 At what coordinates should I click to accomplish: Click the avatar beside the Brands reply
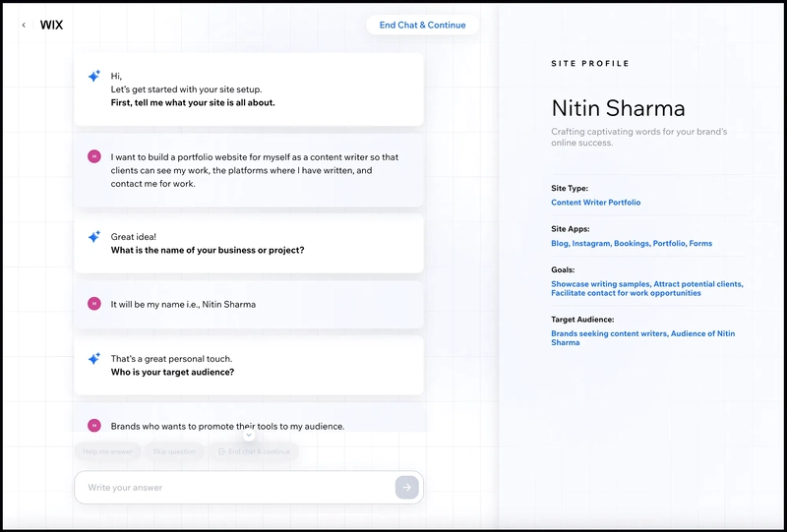(x=94, y=426)
